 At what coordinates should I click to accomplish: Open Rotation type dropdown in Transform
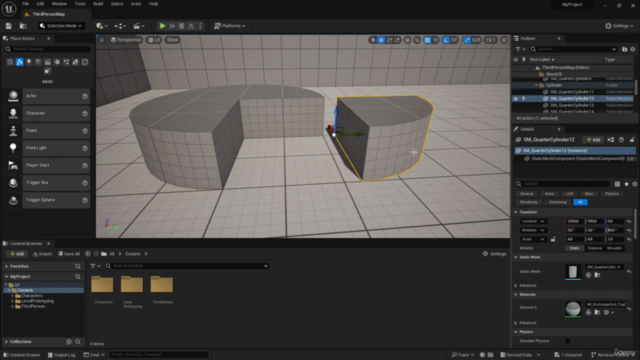coord(533,230)
